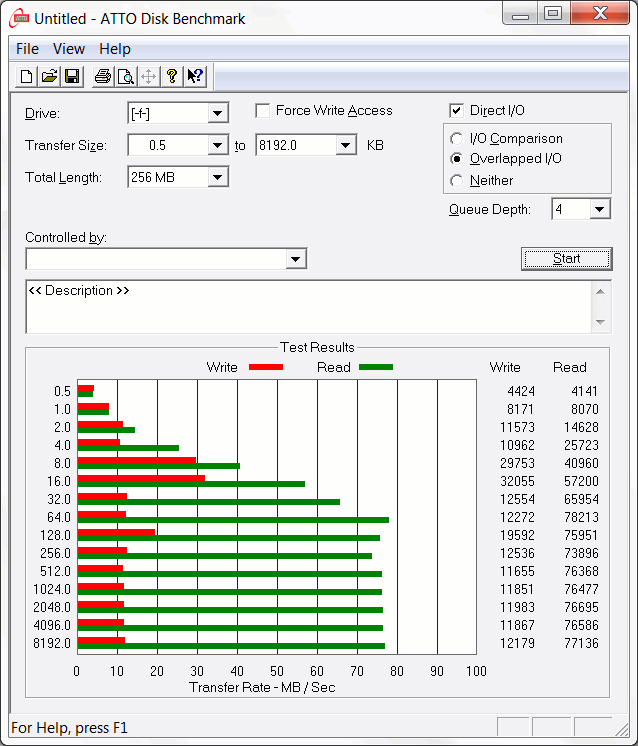Click the red Write legend color bar

coord(265,367)
